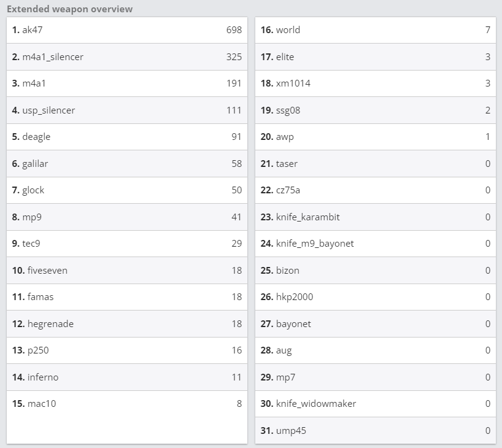Click the inferno row
502x448 pixels.
pyautogui.click(x=127, y=377)
